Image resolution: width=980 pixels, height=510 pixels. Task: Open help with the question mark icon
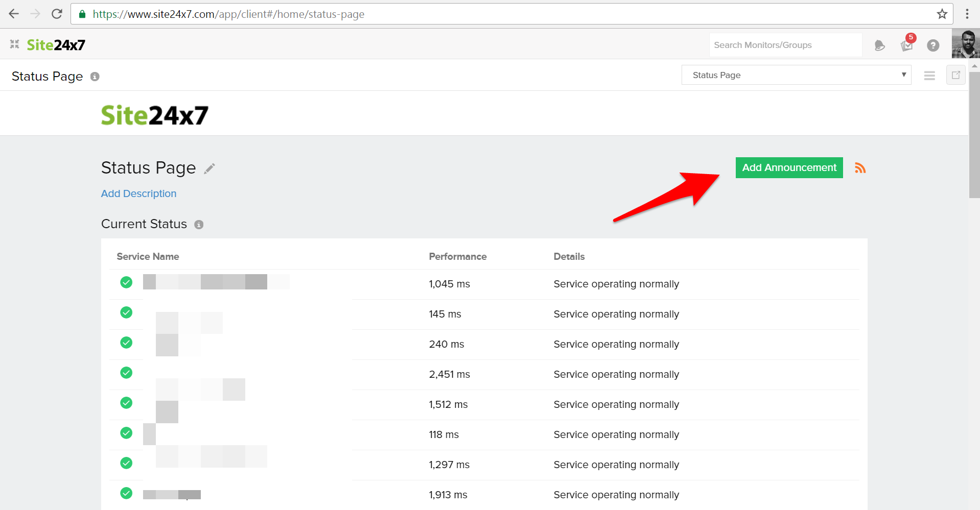click(x=933, y=45)
